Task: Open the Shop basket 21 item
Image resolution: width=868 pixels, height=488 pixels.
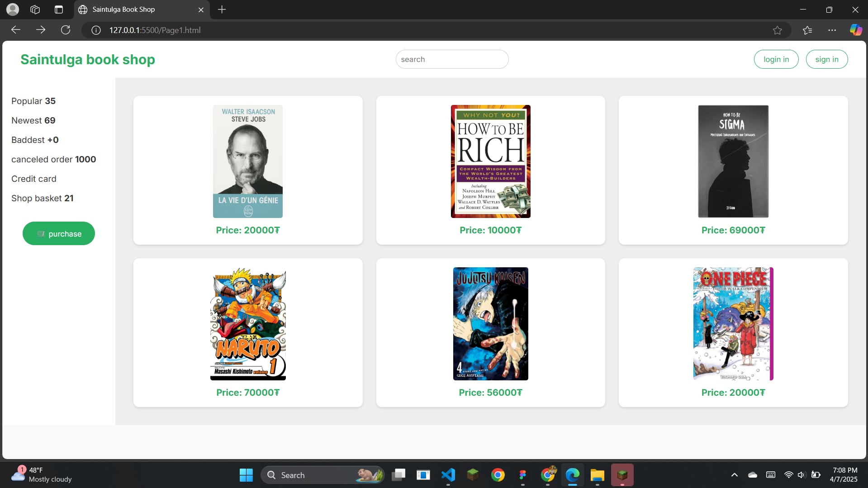Action: tap(43, 198)
